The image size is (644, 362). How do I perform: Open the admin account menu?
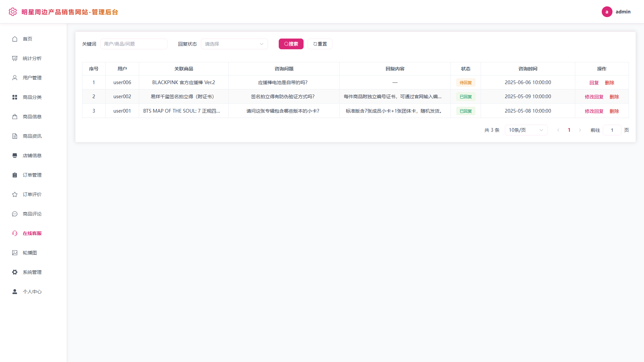click(x=616, y=12)
